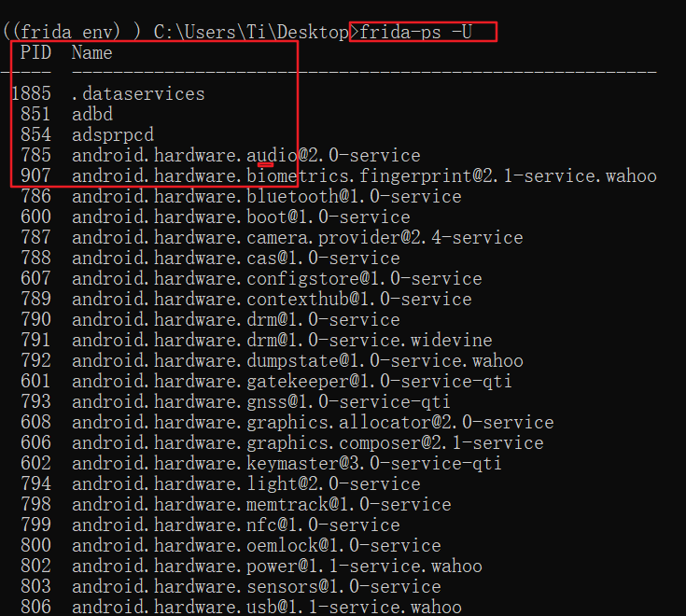Click PID value 600
Viewport: 686px width, 616px height.
click(x=35, y=217)
